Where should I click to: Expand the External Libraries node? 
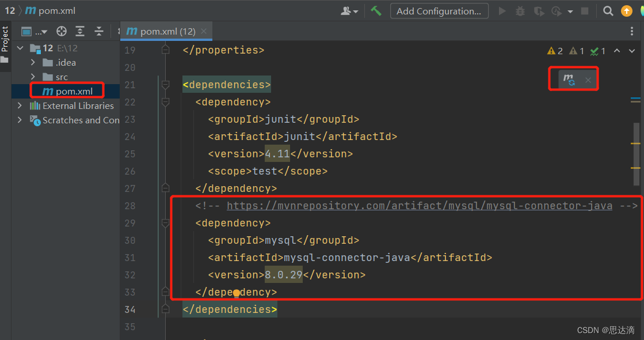[x=19, y=105]
